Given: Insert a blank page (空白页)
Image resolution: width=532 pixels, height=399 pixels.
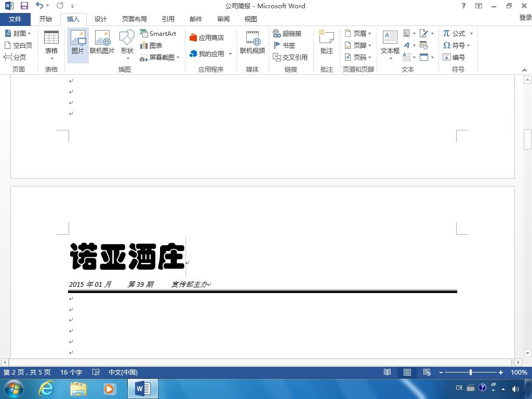Looking at the screenshot, I should coord(18,45).
